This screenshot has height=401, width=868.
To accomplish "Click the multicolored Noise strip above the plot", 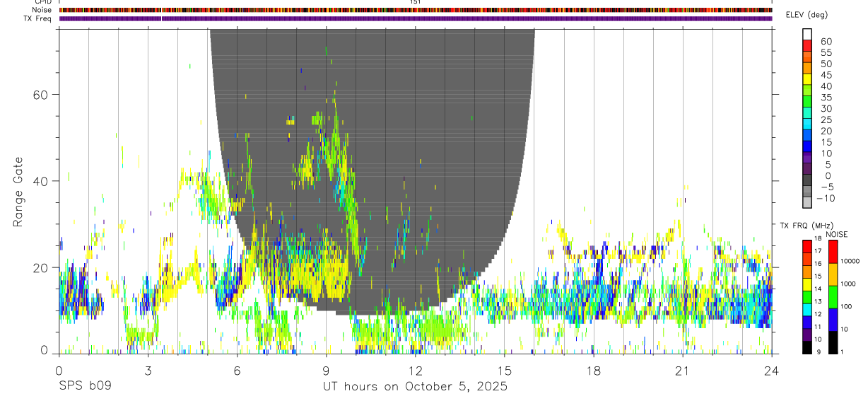I will 416,10.
